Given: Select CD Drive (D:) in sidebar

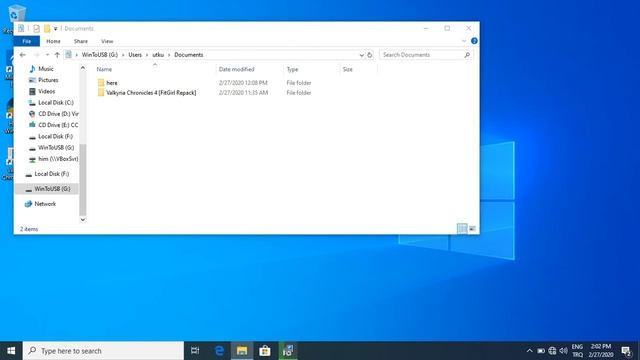Looking at the screenshot, I should (x=58, y=114).
